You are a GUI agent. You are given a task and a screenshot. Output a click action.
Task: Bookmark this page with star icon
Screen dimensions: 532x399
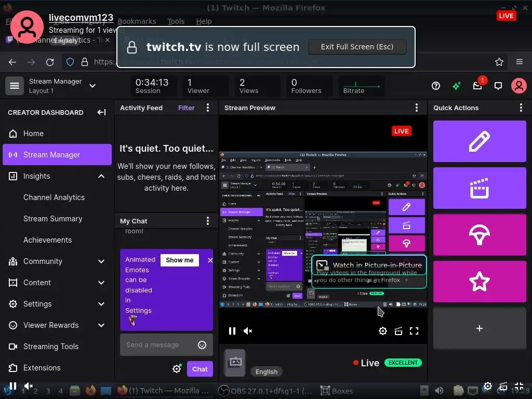click(x=499, y=62)
